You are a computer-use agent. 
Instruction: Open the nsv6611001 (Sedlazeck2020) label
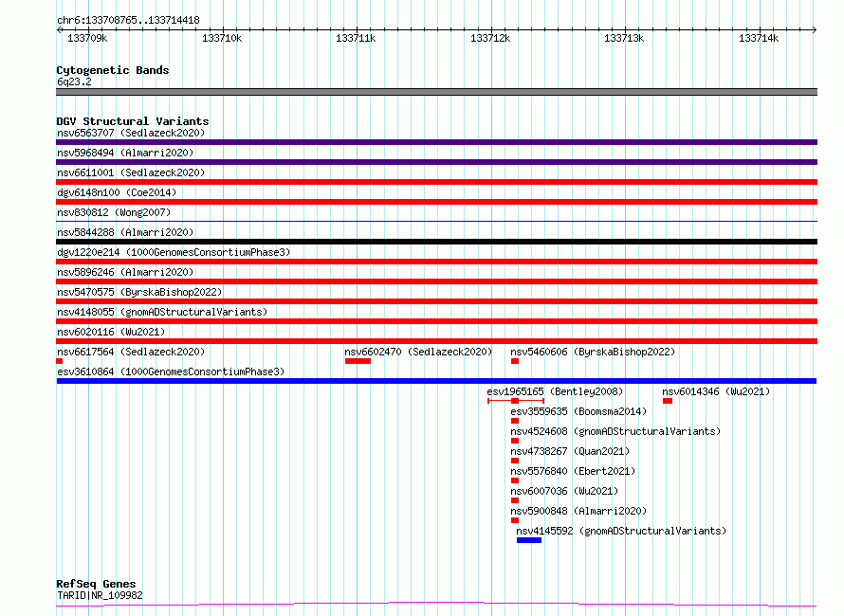point(131,172)
